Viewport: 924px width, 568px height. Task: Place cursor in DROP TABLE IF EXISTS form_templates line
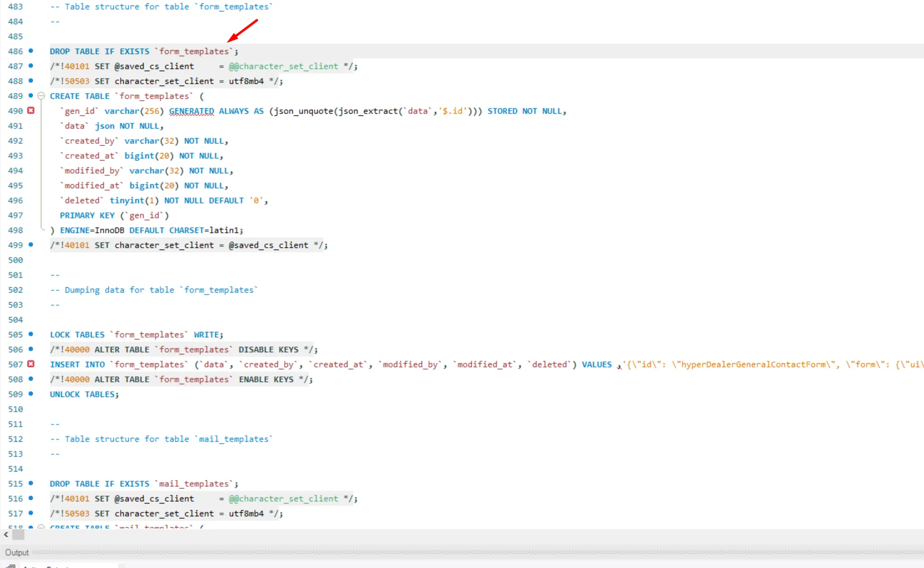[144, 51]
